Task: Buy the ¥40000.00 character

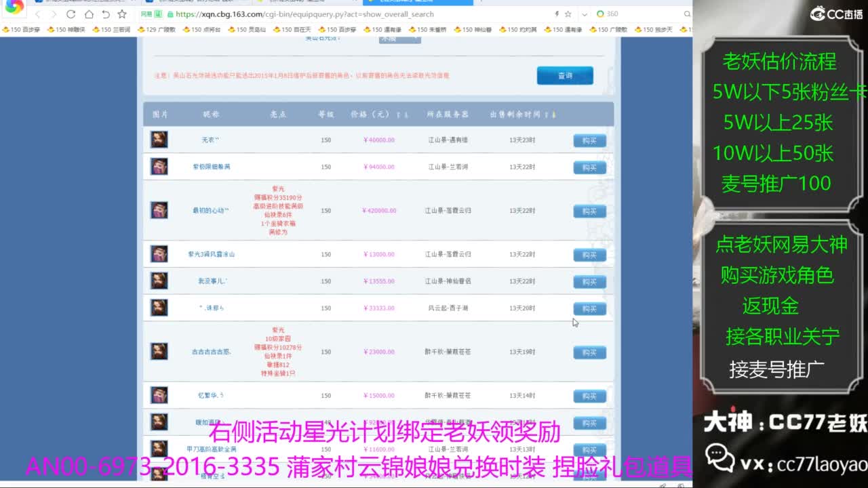Action: pyautogui.click(x=589, y=140)
